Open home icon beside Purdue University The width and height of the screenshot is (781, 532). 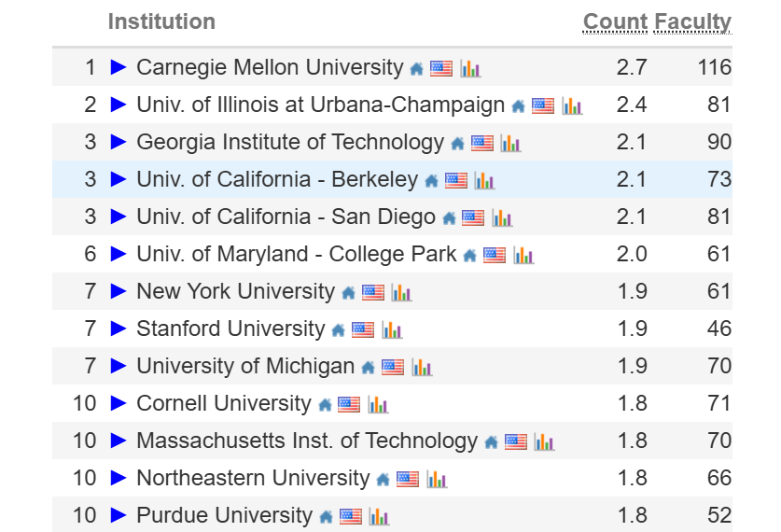(326, 517)
